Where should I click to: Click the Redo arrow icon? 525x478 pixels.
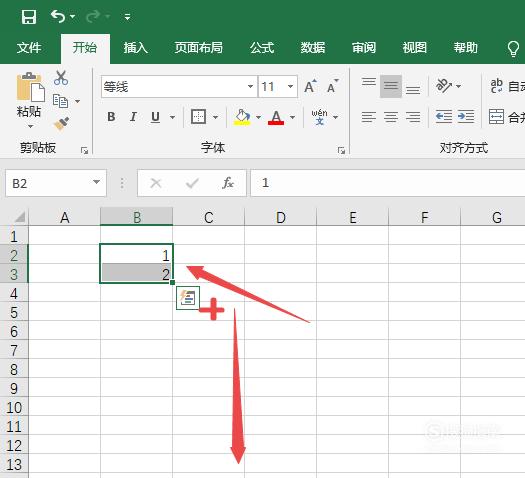tap(93, 16)
